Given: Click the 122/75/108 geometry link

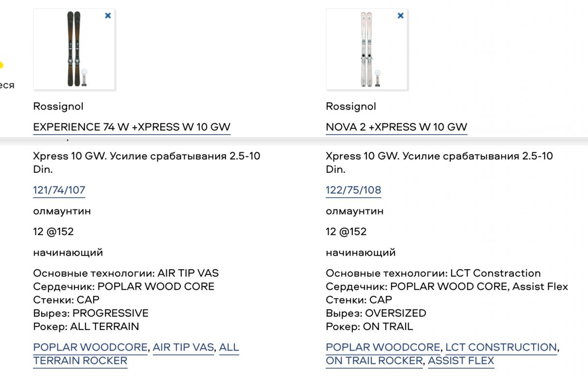Looking at the screenshot, I should tap(353, 190).
